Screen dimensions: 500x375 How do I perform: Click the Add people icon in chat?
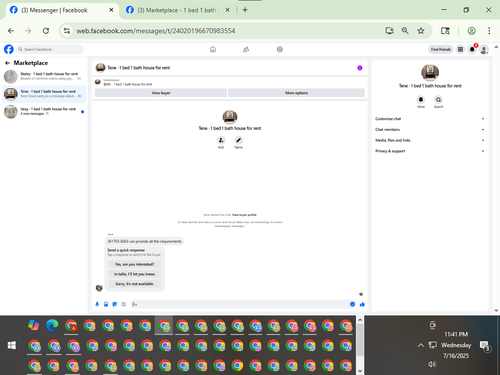click(221, 140)
